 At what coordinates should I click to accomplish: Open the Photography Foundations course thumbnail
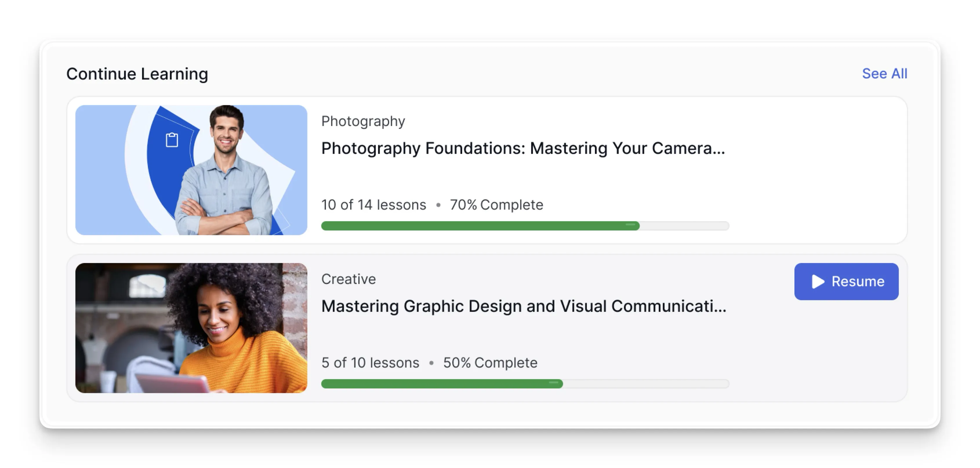[191, 170]
